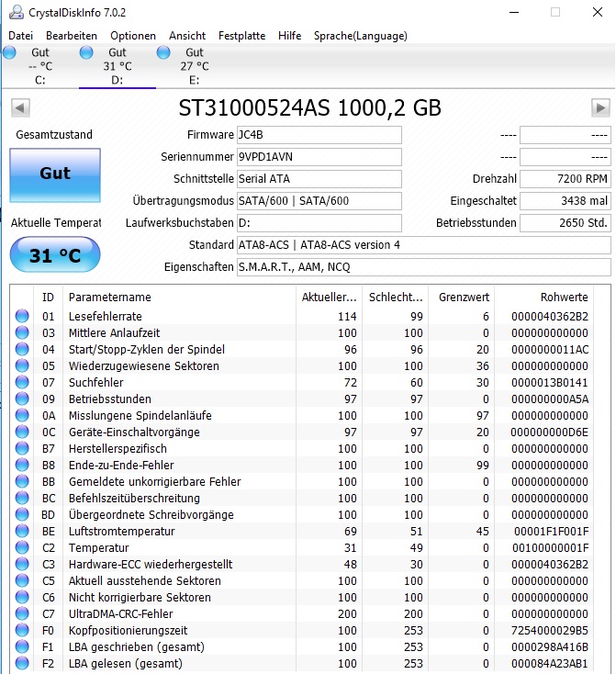Image resolution: width=616 pixels, height=674 pixels.
Task: Click the CrystalDiskInfo app icon in title bar
Action: tap(17, 13)
